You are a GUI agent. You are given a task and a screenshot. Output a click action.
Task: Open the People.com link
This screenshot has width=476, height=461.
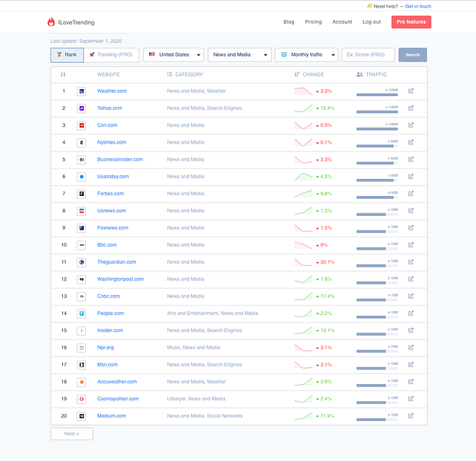(x=111, y=313)
